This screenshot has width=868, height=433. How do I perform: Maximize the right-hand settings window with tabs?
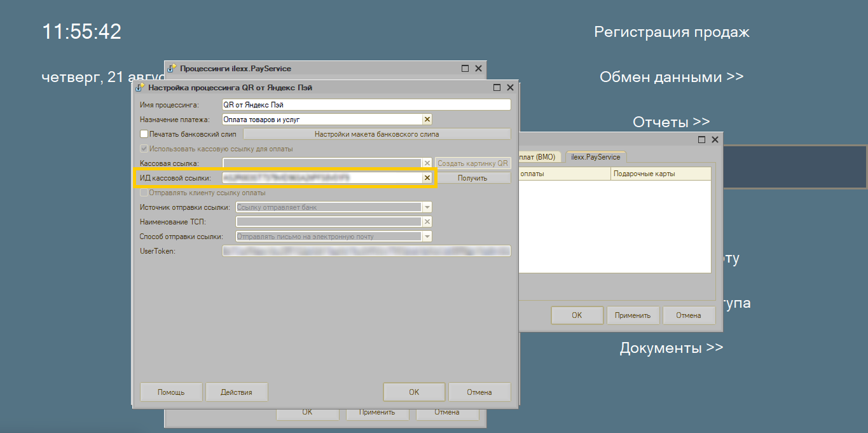702,139
